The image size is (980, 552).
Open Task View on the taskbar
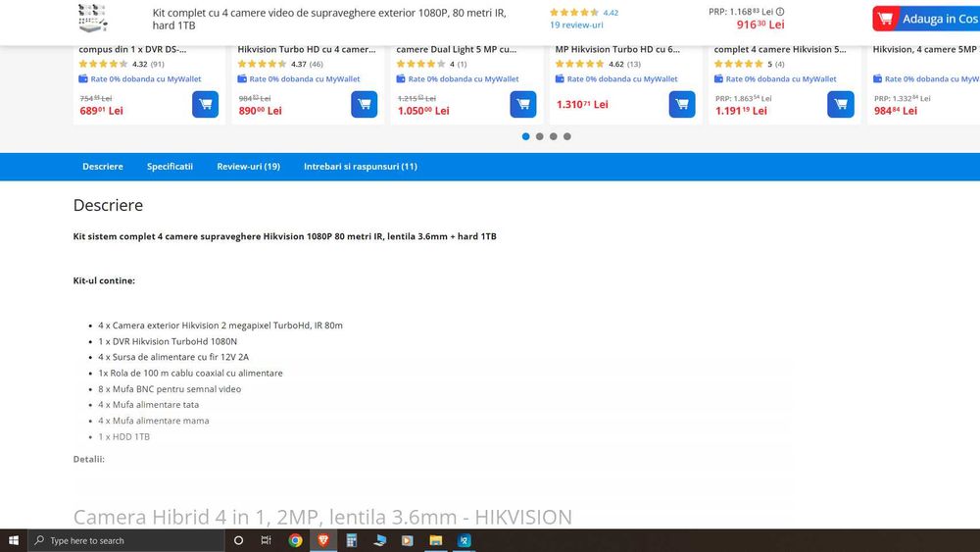[x=267, y=540]
